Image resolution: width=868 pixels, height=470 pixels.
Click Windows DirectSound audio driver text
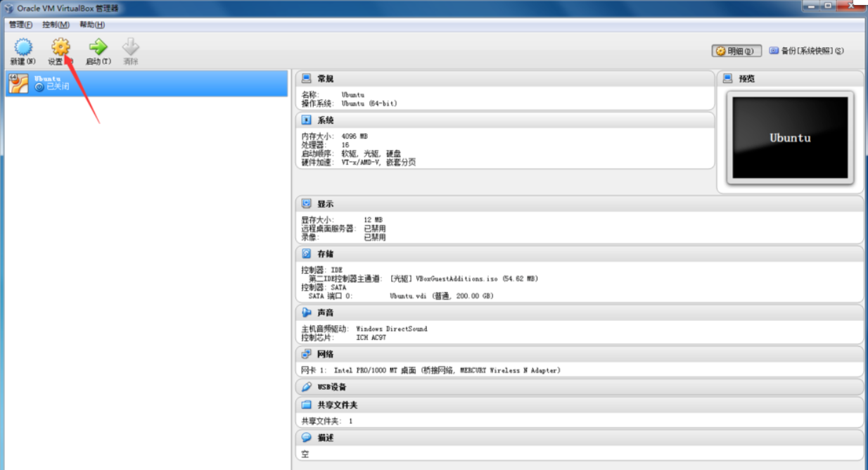click(x=392, y=329)
